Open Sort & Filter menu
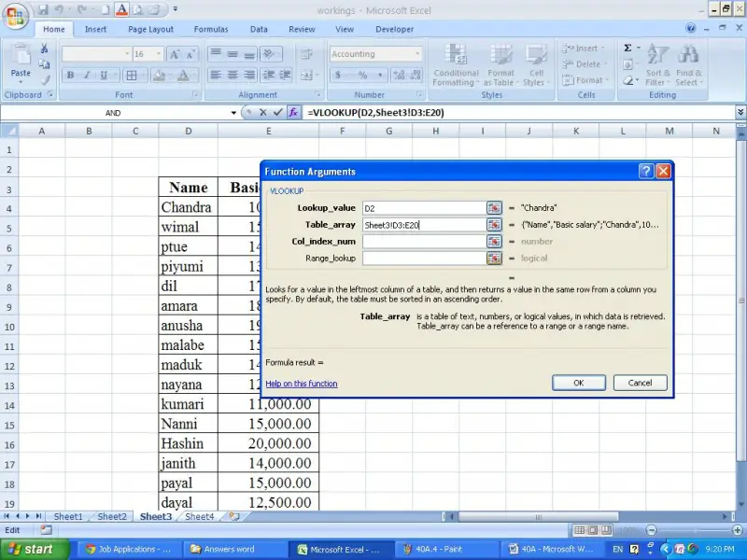747x560 pixels. click(x=658, y=65)
